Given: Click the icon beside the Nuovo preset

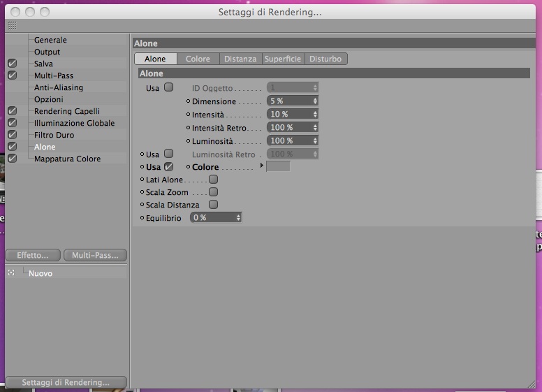Looking at the screenshot, I should 11,273.
